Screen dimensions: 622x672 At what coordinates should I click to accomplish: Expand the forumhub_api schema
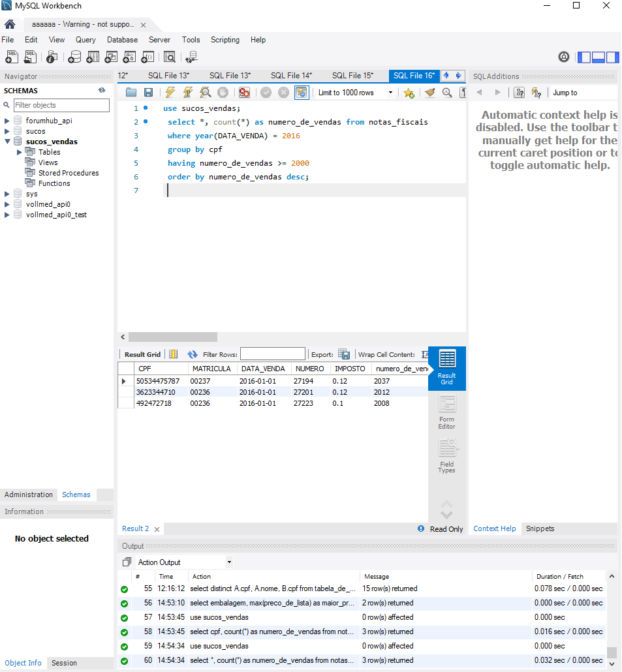pos(7,121)
